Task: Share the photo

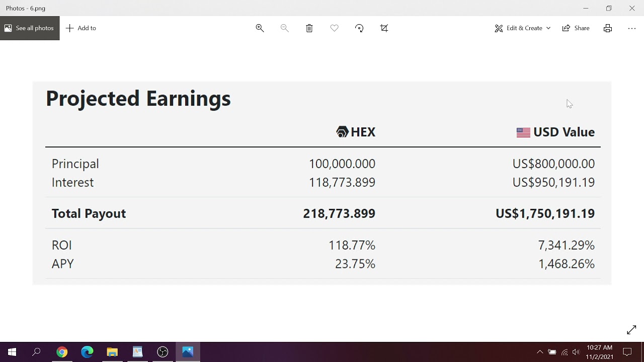Action: click(576, 28)
